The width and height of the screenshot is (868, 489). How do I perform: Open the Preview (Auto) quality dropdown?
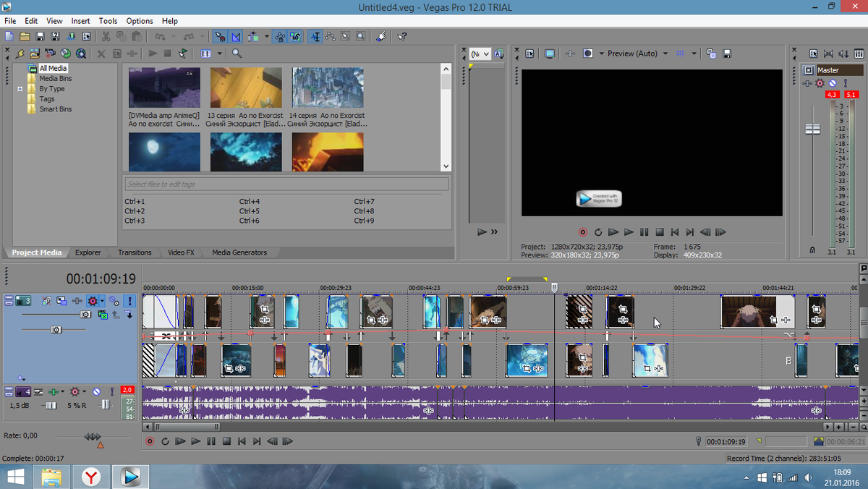pos(665,54)
